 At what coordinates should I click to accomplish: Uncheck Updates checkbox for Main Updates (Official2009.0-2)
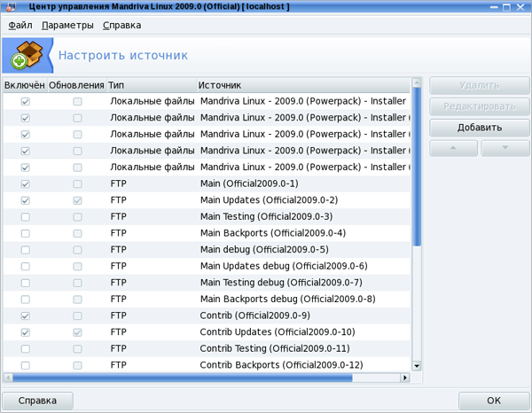77,200
